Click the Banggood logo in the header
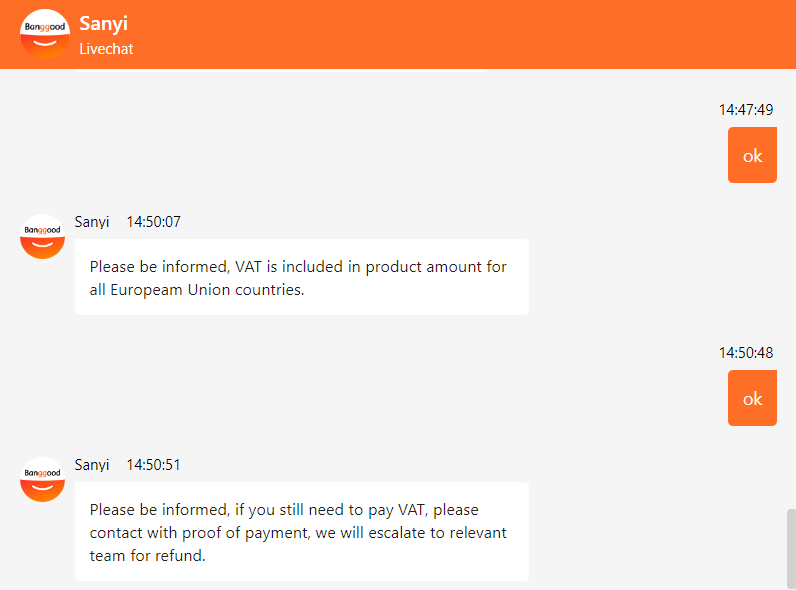Viewport: 796px width, 590px height. (45, 34)
